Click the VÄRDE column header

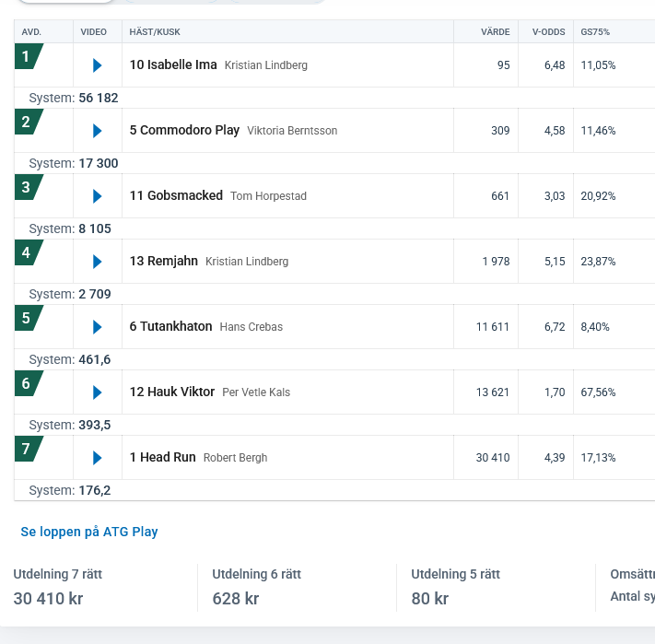(x=495, y=32)
